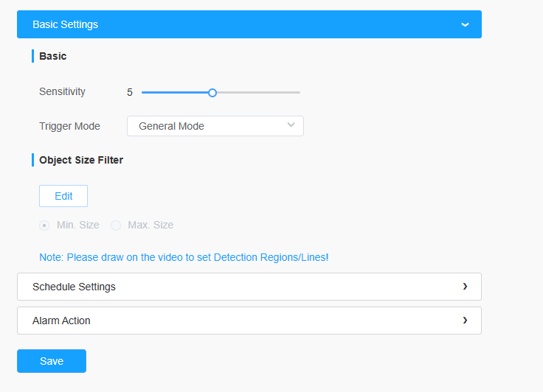
Task: Click the Min. Size label text
Action: (x=78, y=225)
